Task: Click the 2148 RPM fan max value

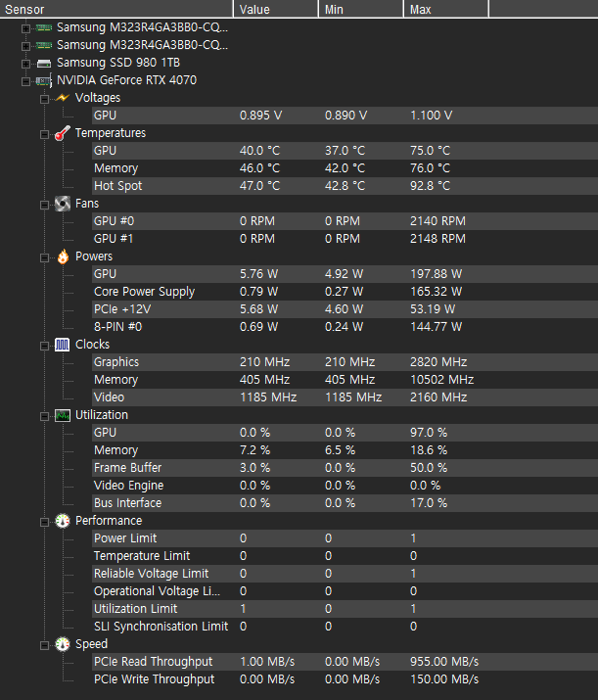Action: [437, 239]
